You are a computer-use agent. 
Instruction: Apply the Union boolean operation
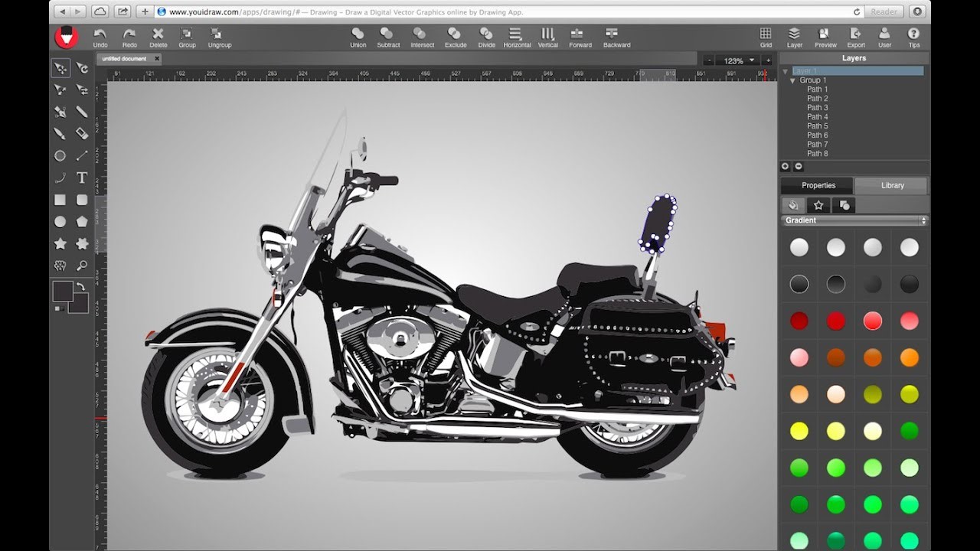pyautogui.click(x=358, y=36)
